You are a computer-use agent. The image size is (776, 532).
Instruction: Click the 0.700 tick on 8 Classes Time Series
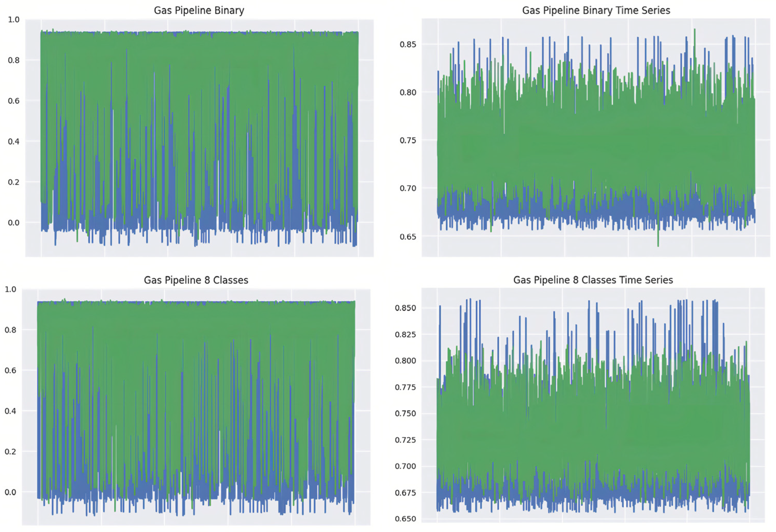click(x=405, y=466)
